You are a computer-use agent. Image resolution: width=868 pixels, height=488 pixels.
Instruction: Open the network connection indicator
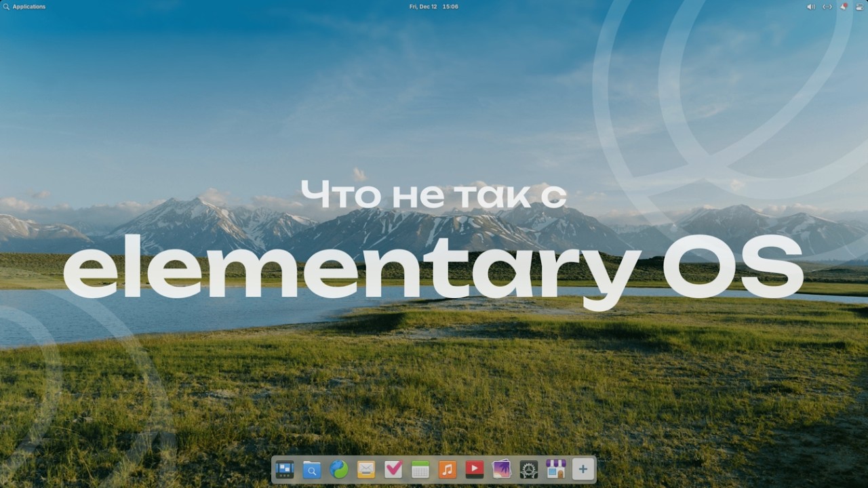(827, 7)
